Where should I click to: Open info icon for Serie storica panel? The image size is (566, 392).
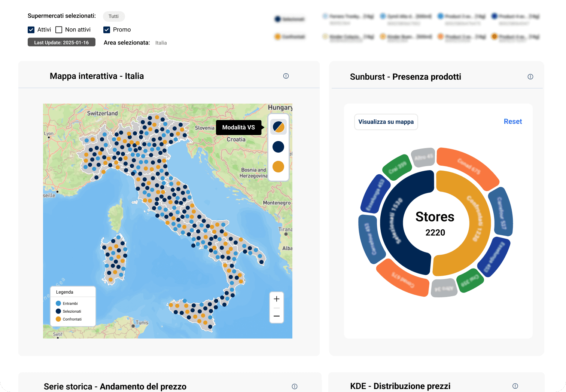(x=295, y=386)
